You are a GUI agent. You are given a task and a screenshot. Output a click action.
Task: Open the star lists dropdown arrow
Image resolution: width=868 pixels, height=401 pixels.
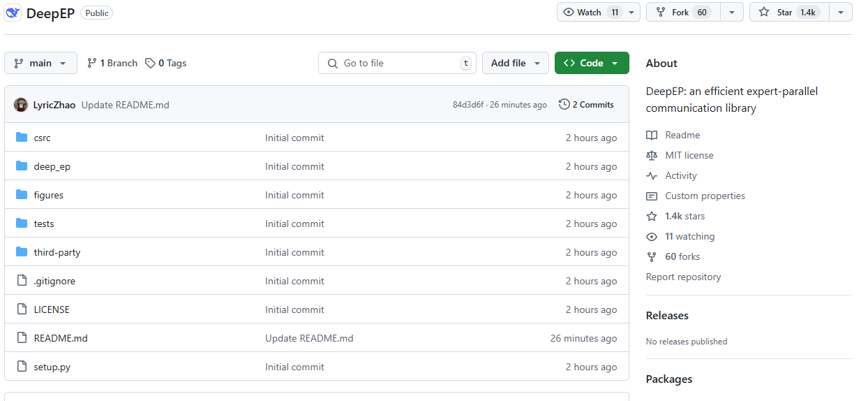click(x=840, y=13)
